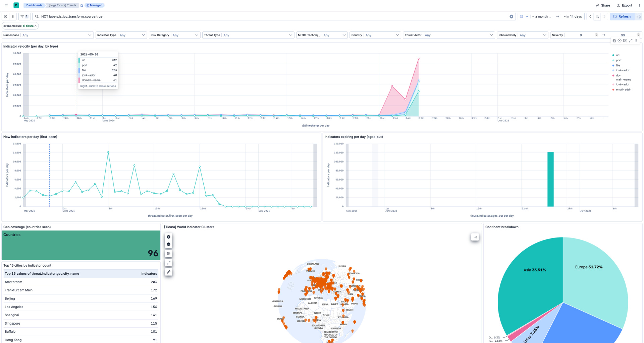The image size is (644, 343).
Task: Click the query search input field
Action: 273,16
